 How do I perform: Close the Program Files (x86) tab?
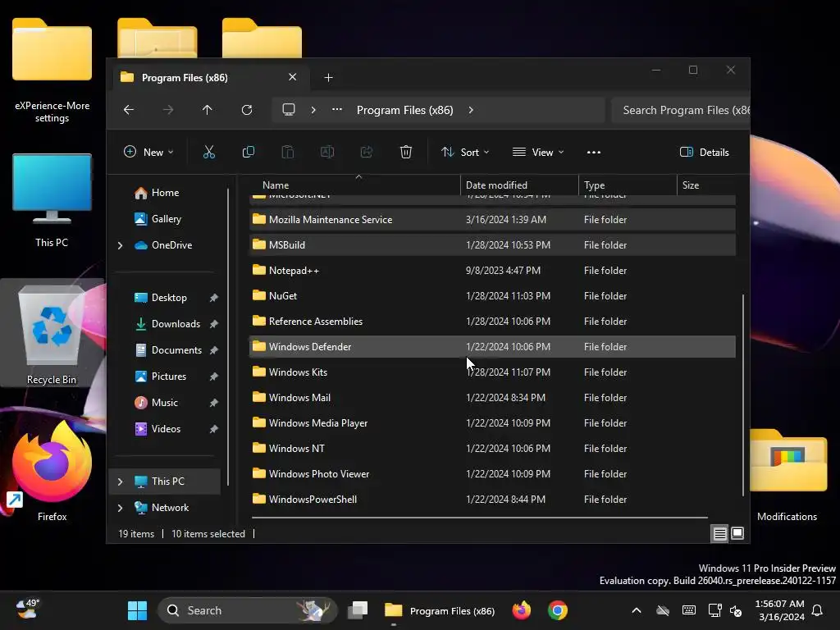tap(293, 77)
